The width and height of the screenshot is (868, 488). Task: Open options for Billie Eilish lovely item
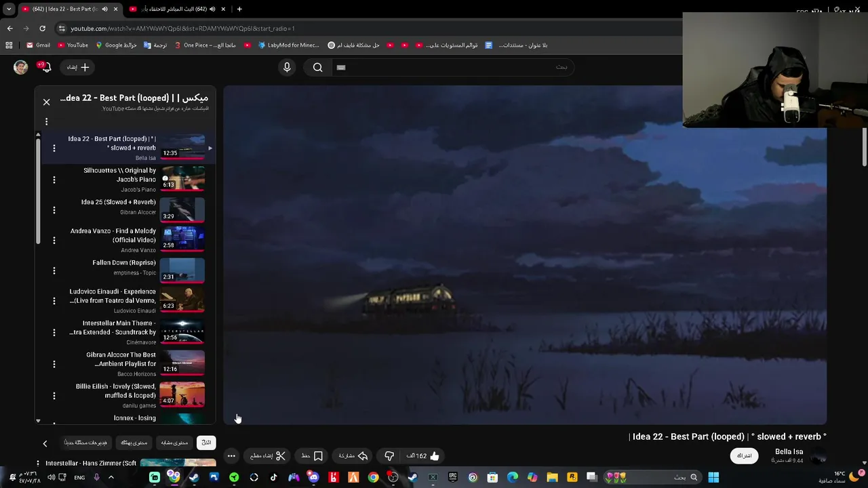pyautogui.click(x=54, y=396)
